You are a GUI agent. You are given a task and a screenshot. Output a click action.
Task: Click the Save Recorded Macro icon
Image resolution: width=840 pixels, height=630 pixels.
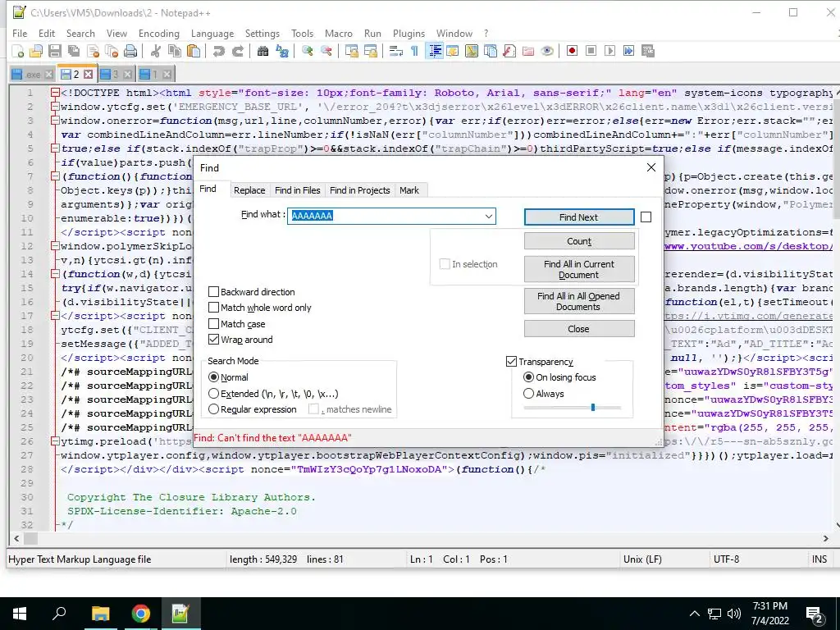tap(648, 51)
